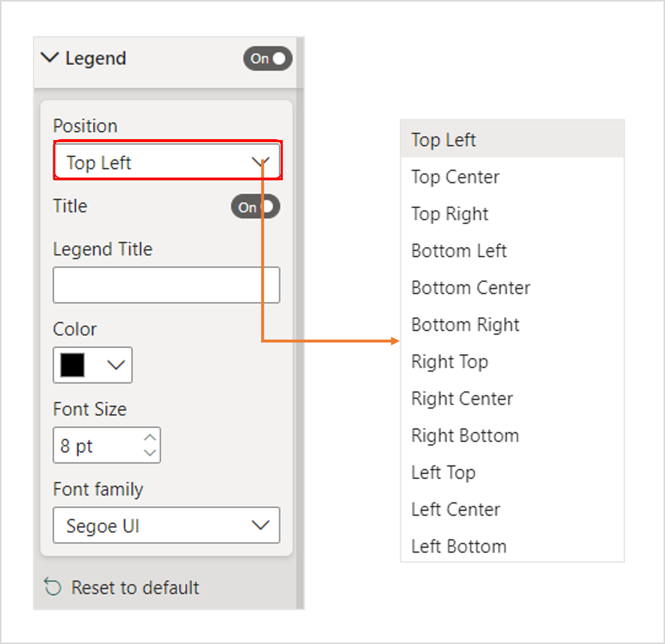The image size is (665, 644).
Task: Choose Bottom Left from position list
Action: tap(459, 251)
